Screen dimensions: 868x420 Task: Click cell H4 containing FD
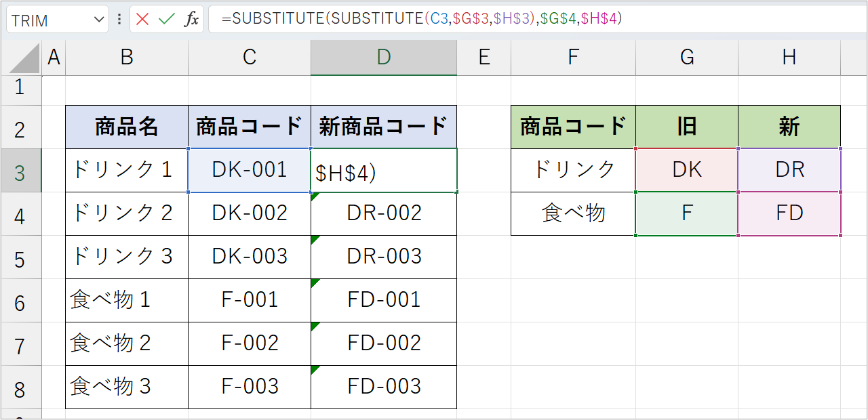789,213
